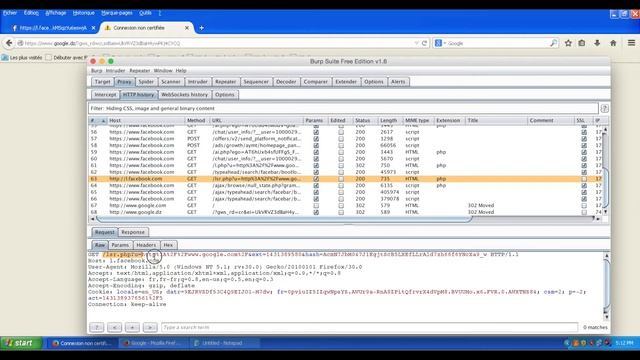640x360 pixels.
Task: Open the Decoder tab
Action: click(x=286, y=82)
